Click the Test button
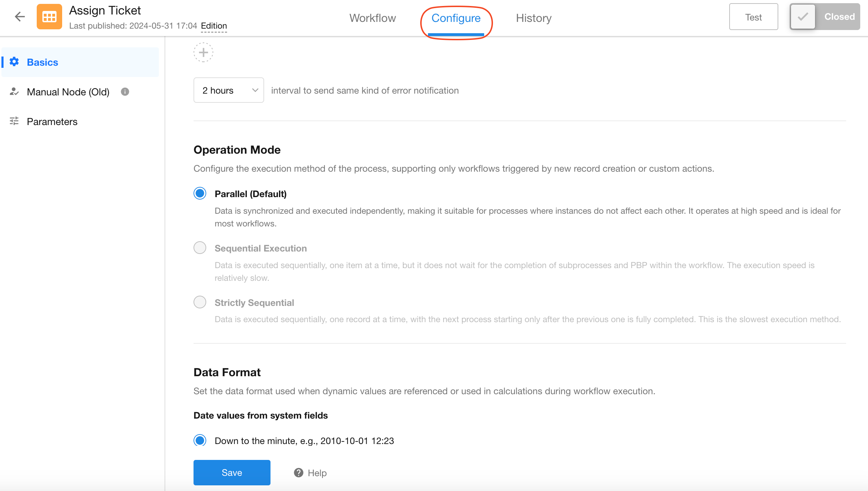Viewport: 868px width, 491px height. pyautogui.click(x=754, y=17)
